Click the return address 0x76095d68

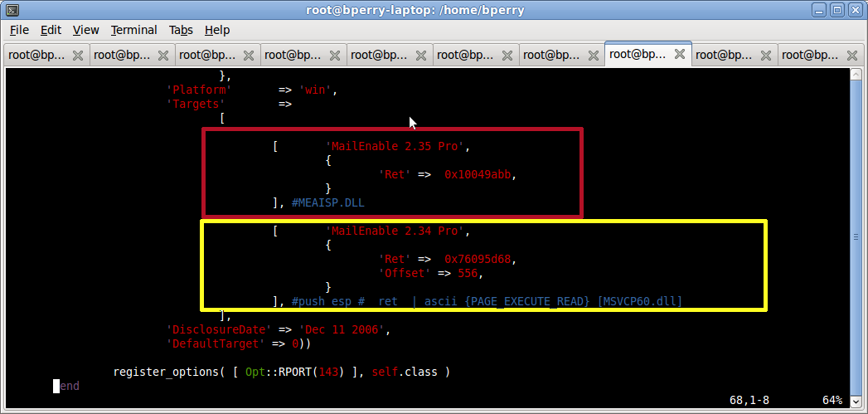point(479,259)
